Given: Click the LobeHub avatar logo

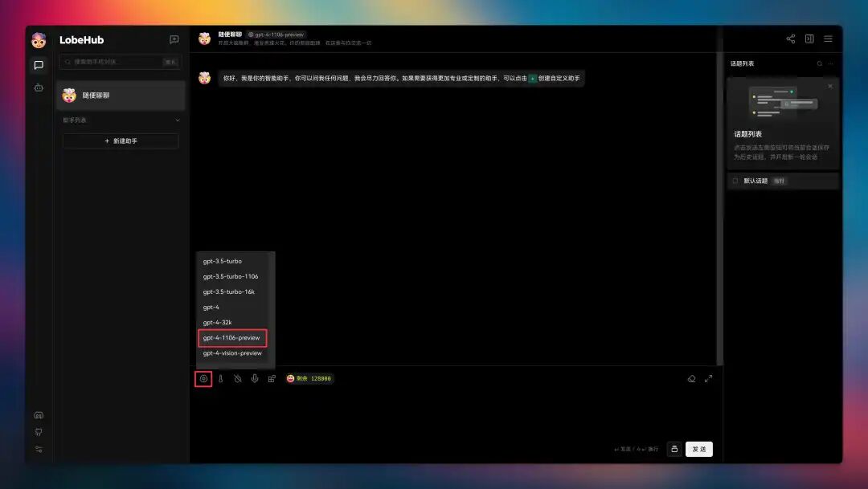Looking at the screenshot, I should tap(39, 40).
